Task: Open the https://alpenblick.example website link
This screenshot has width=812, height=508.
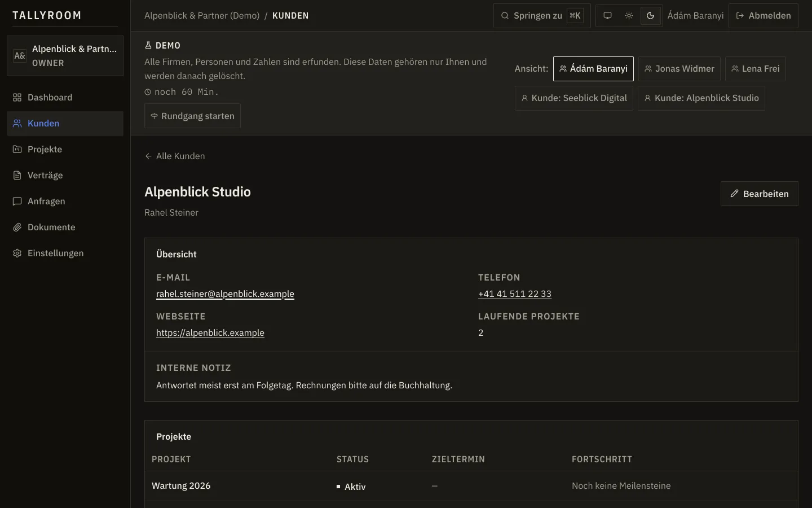Action: tap(210, 333)
